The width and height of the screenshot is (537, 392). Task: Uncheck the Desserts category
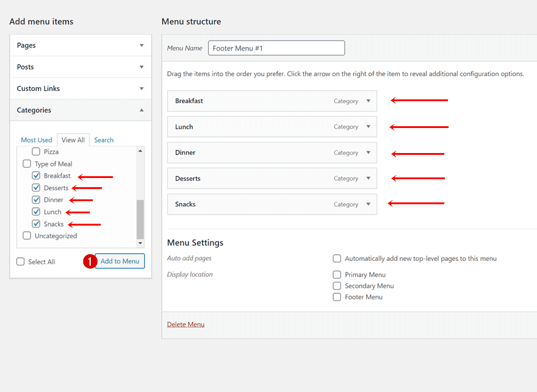tap(36, 188)
